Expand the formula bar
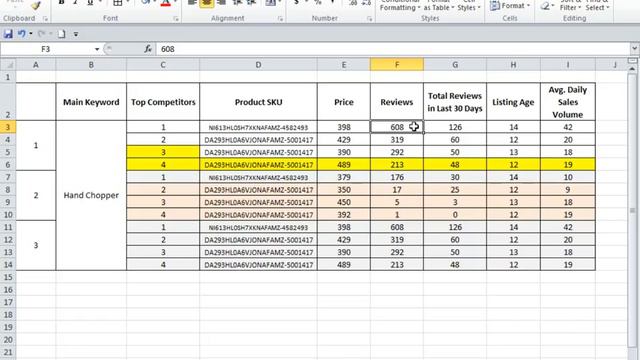This screenshot has width=640, height=360. (634, 49)
